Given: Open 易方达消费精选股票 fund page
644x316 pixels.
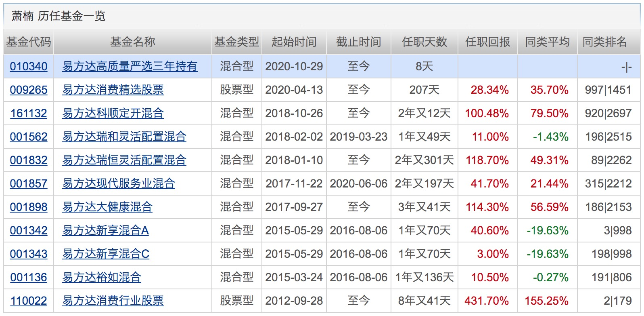Looking at the screenshot, I should (113, 90).
